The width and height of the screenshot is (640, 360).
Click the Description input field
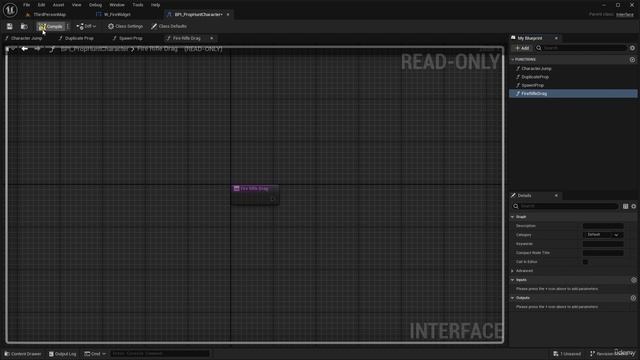click(603, 226)
